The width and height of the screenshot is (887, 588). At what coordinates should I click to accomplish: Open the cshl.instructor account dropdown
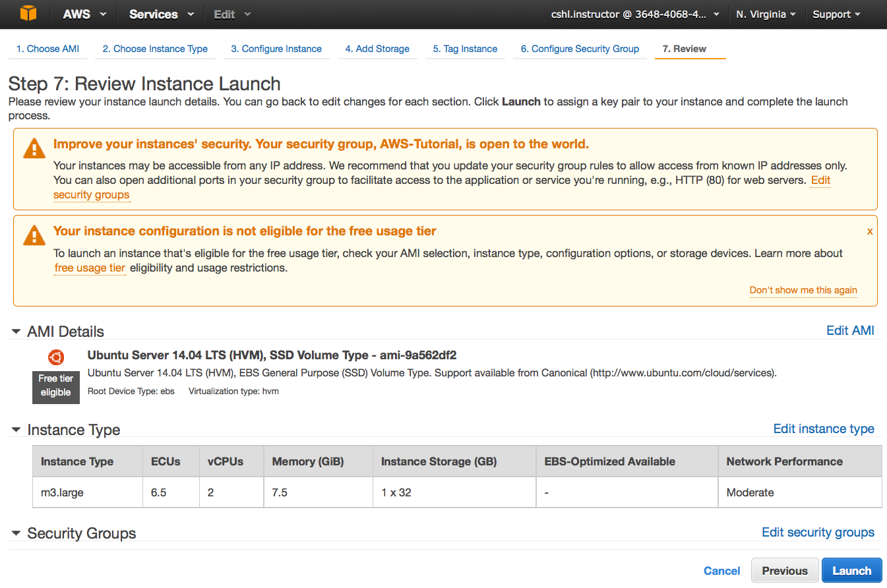pyautogui.click(x=635, y=14)
